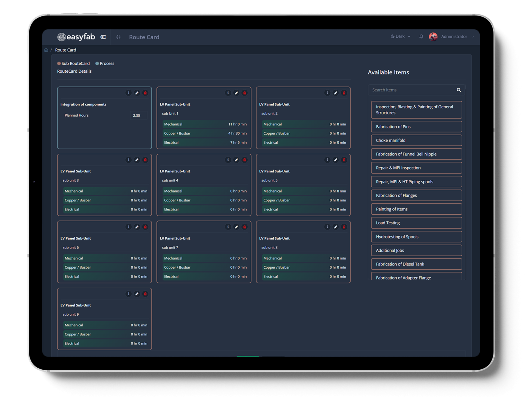Image resolution: width=532 pixels, height=397 pixels.
Task: Open the notifications bell
Action: point(421,36)
